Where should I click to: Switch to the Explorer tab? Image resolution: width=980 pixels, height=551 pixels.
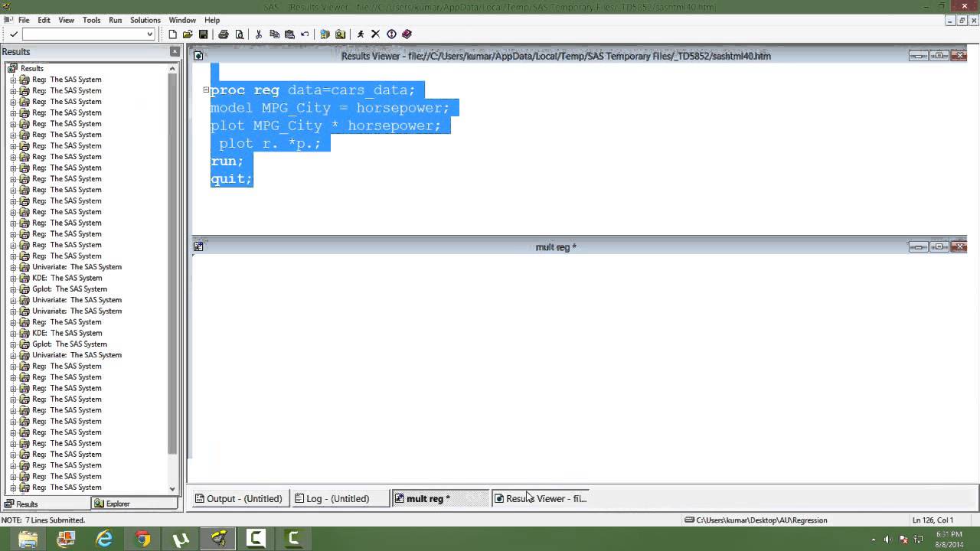click(134, 504)
